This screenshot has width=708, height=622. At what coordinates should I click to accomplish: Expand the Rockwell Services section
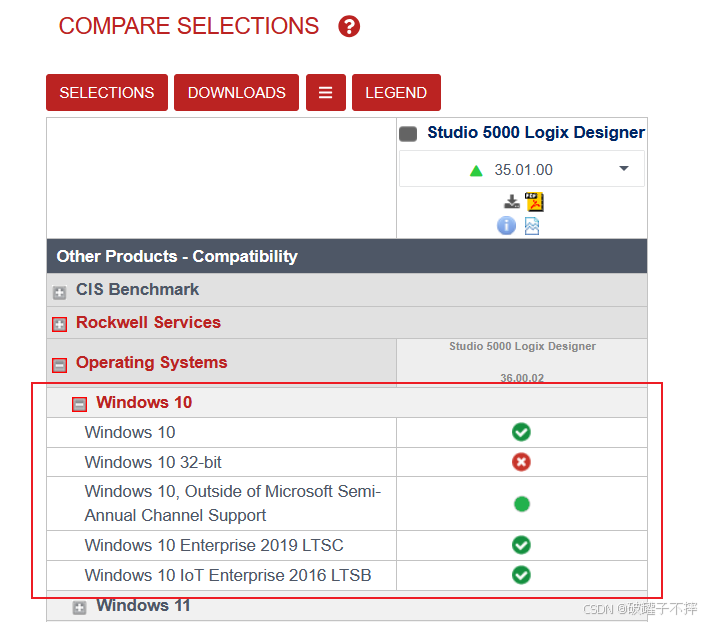pos(59,324)
